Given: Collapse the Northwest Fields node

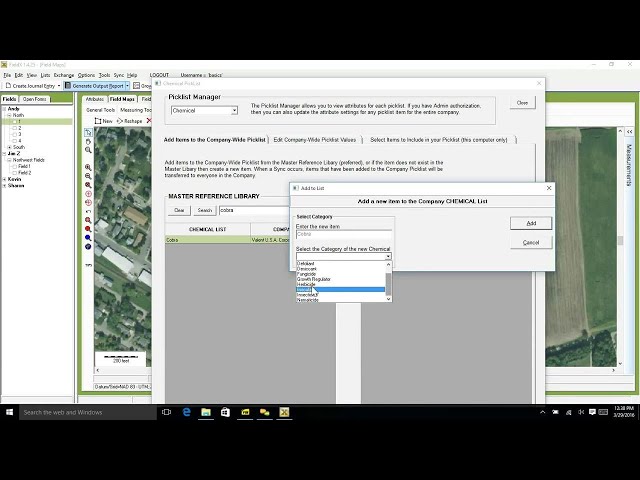Looking at the screenshot, I should point(9,160).
